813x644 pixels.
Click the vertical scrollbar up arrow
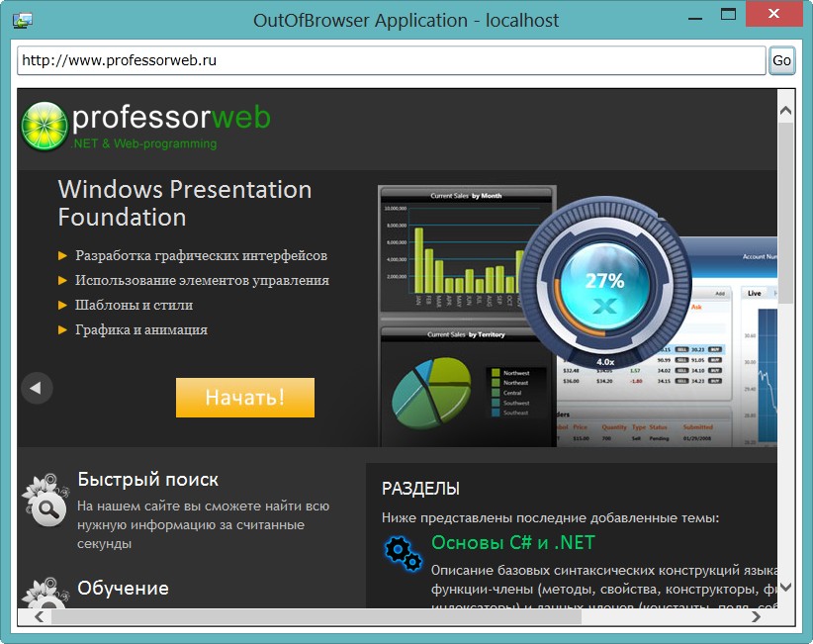coord(785,110)
